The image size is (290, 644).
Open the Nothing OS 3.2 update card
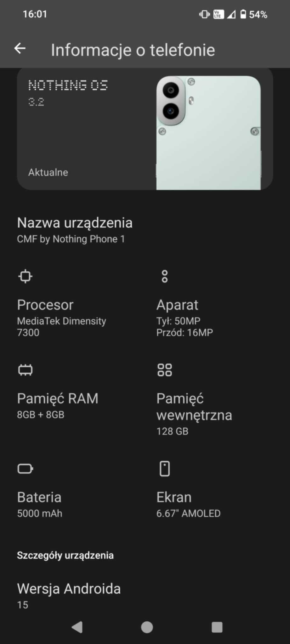[145, 129]
